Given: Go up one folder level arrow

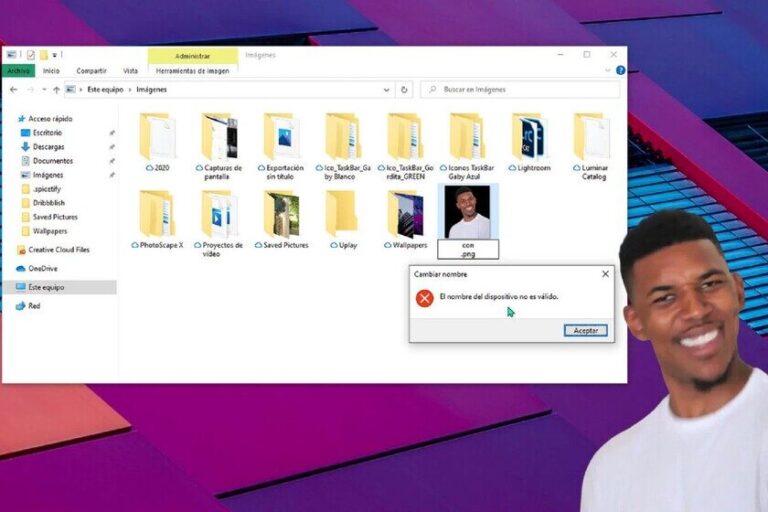Looking at the screenshot, I should (56, 90).
